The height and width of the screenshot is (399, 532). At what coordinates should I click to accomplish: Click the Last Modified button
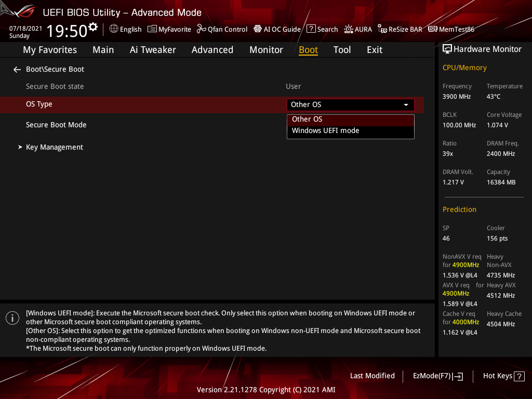tap(372, 376)
